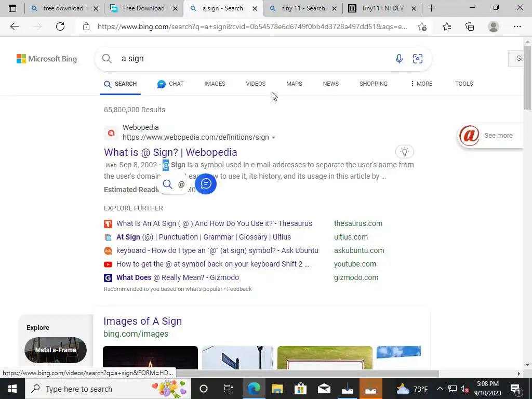
Task: Open 'Images of A Sign' heading link
Action: coord(142,321)
